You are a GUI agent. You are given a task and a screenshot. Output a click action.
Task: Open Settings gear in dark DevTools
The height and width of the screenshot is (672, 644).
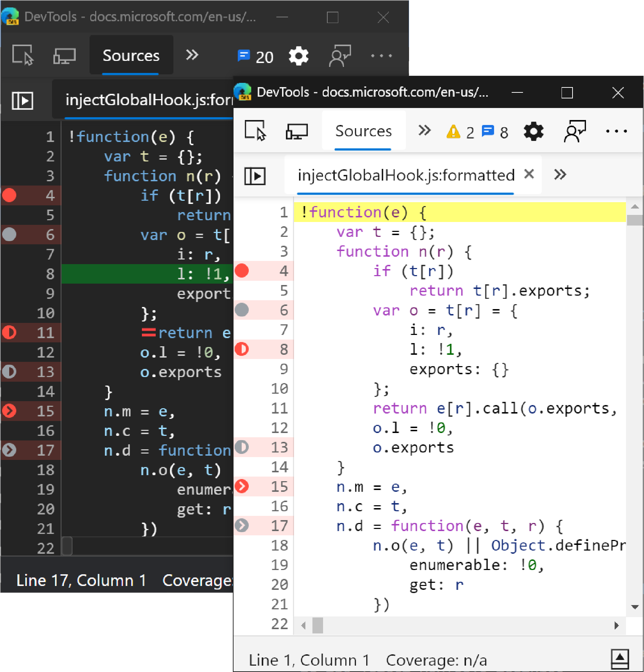click(x=299, y=56)
